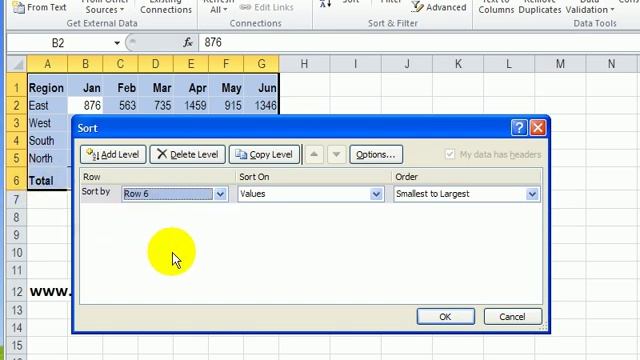Cancel the Sort dialog
Image resolution: width=640 pixels, height=360 pixels.
(513, 317)
